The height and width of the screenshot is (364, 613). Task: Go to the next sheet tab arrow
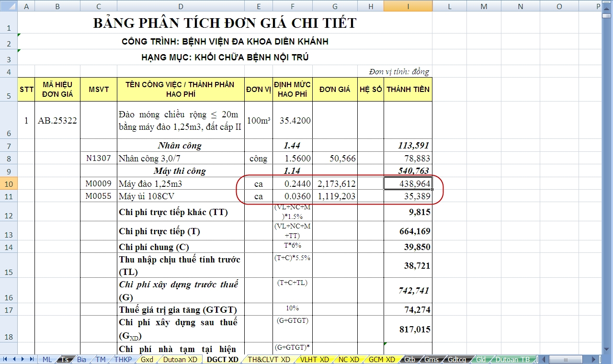[23, 359]
